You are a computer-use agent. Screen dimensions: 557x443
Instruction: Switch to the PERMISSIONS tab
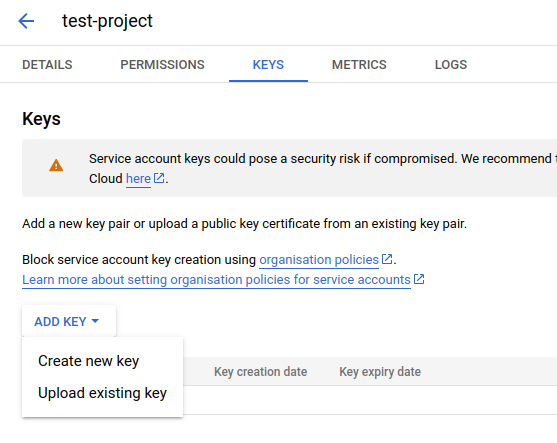tap(162, 65)
